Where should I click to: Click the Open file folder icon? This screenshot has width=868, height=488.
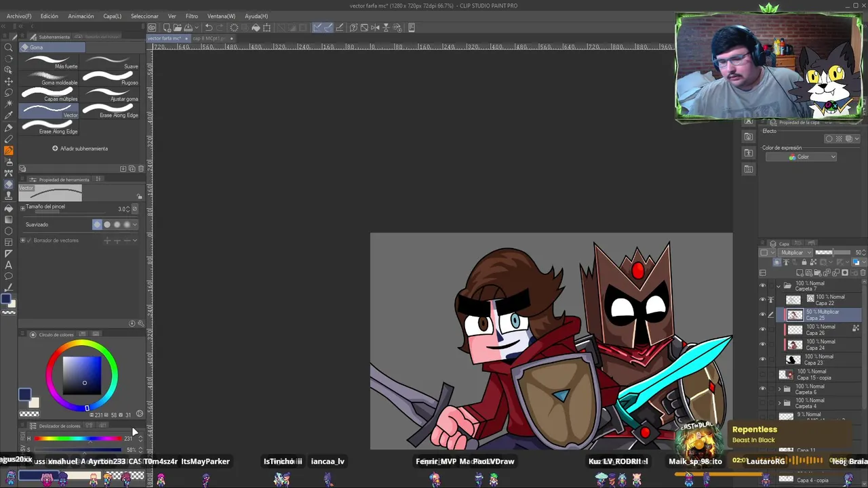pyautogui.click(x=177, y=28)
